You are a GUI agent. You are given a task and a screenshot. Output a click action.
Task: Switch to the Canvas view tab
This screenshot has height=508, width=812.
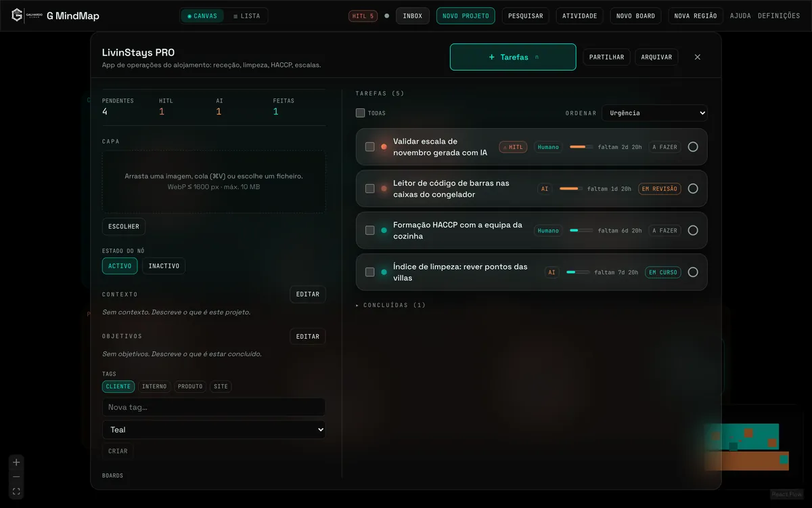click(203, 16)
